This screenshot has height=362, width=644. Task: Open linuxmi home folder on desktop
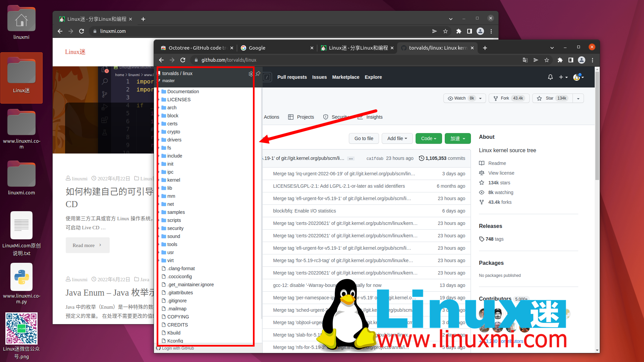(x=21, y=23)
